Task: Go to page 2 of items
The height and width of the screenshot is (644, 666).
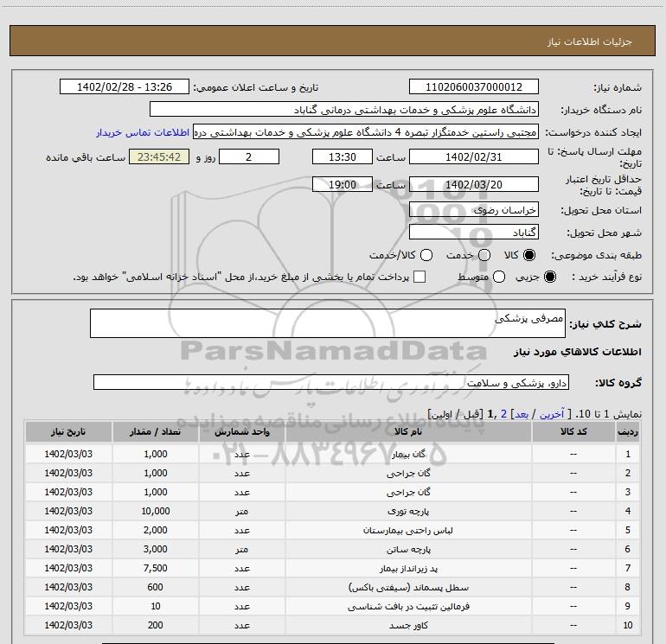Action: [503, 414]
